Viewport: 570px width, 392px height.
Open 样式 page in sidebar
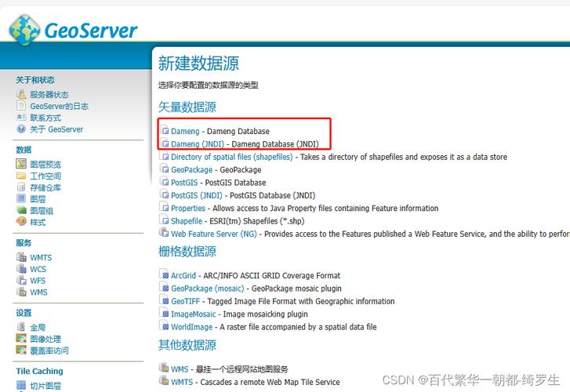pyautogui.click(x=38, y=222)
